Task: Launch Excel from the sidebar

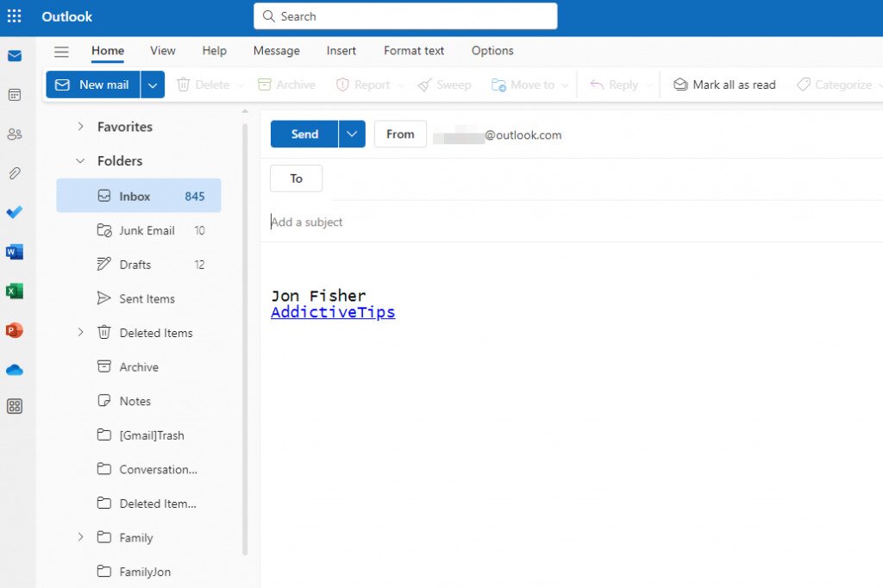Action: pos(15,291)
